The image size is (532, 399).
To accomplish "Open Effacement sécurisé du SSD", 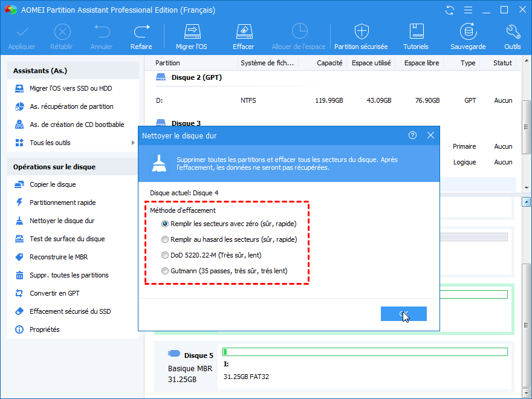I will (70, 311).
